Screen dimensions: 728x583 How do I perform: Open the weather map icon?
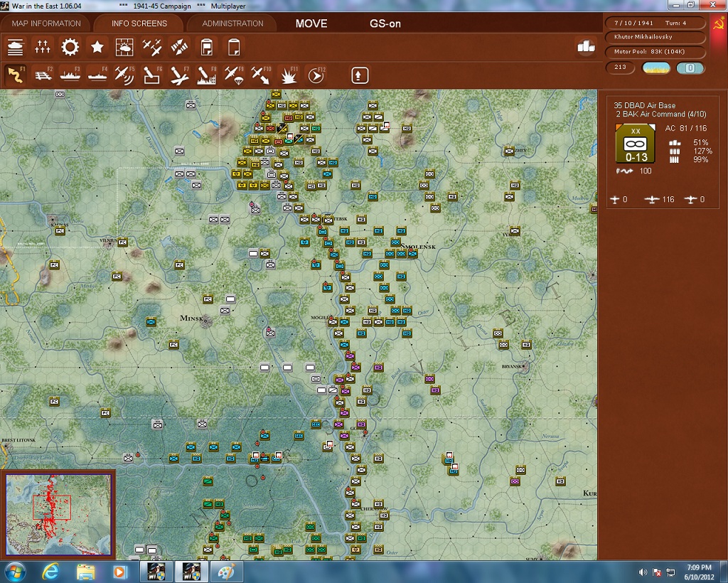pos(124,48)
